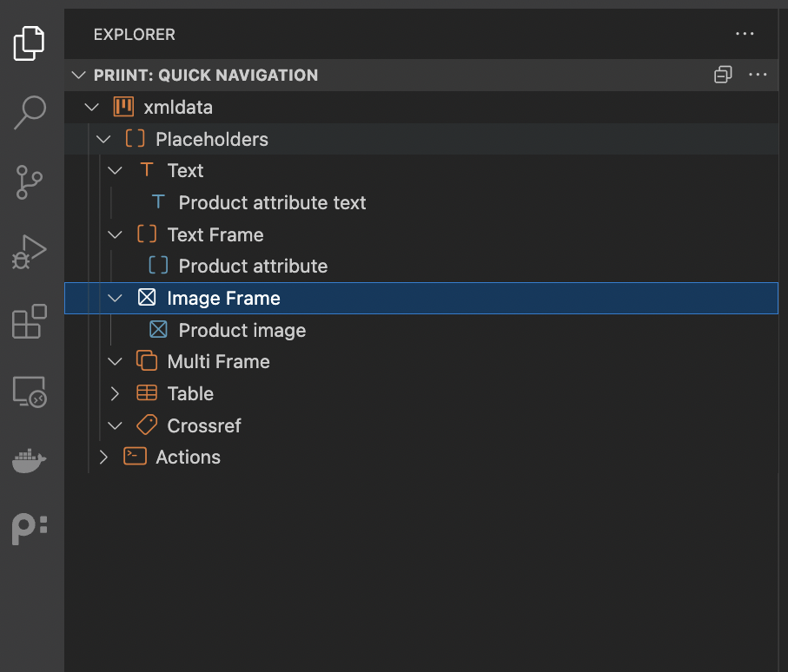Open the Docker view icon
The height and width of the screenshot is (672, 788).
30,460
